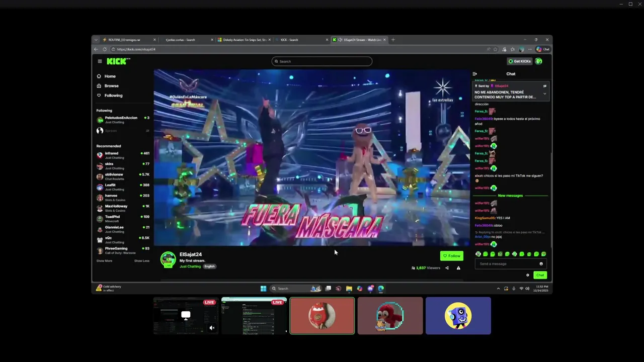Open Microsoft Edge from taskbar
The width and height of the screenshot is (644, 362).
point(381,289)
